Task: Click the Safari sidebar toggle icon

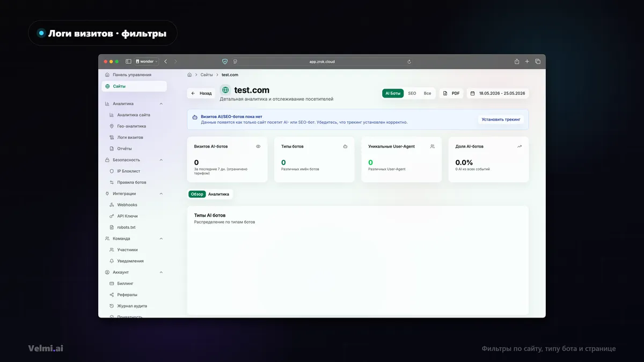Action: pyautogui.click(x=128, y=62)
